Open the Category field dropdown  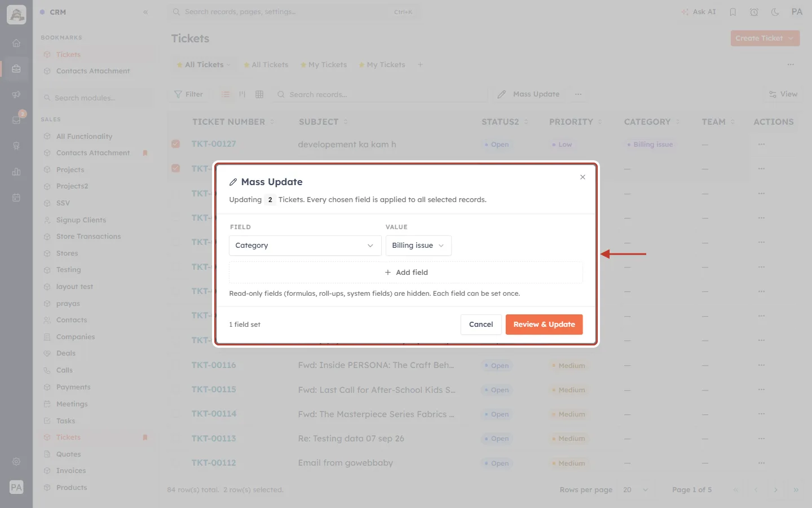click(x=305, y=246)
